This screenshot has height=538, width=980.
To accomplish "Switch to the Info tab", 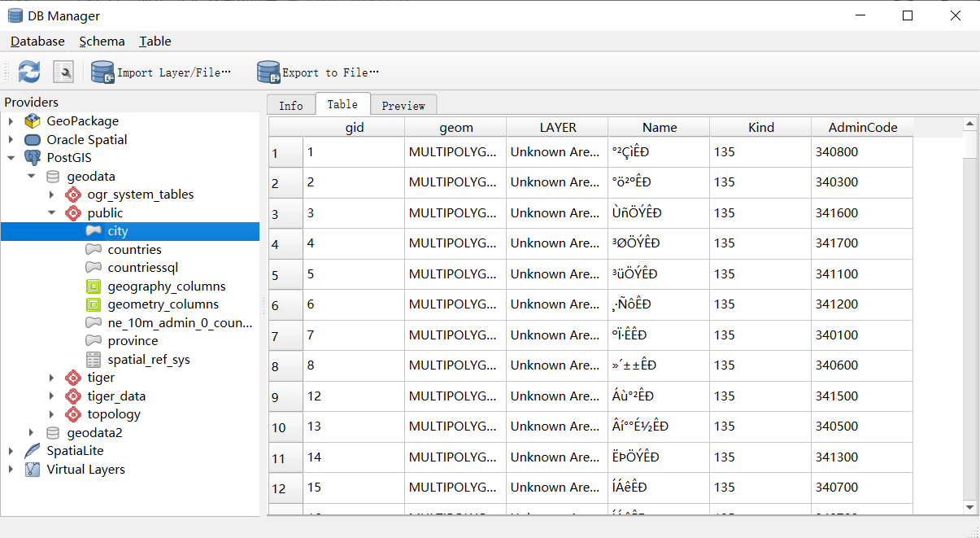I will click(x=290, y=104).
